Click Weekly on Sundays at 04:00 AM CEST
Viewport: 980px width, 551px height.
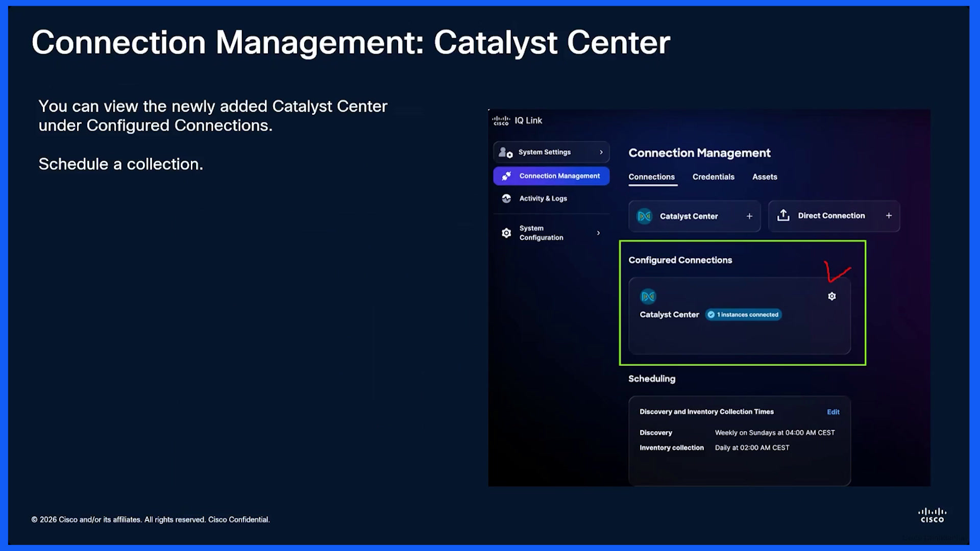(775, 433)
